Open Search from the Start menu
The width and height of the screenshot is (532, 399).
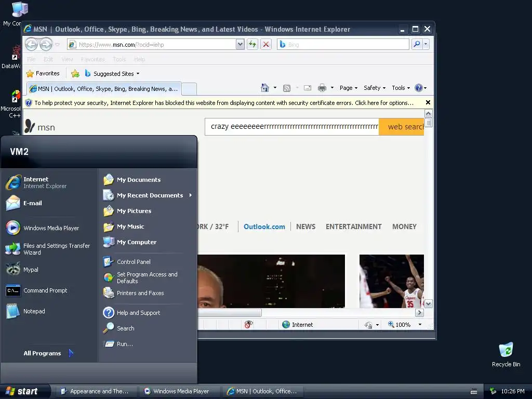tap(148, 328)
